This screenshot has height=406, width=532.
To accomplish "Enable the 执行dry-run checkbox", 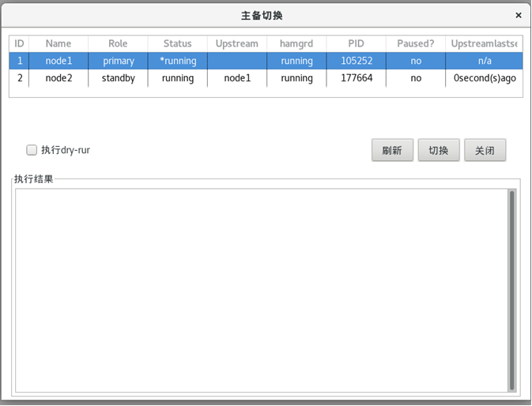I will pos(32,150).
